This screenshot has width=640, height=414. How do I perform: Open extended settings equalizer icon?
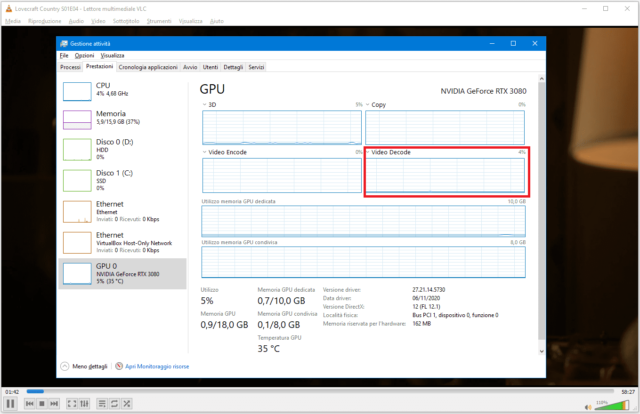click(84, 403)
